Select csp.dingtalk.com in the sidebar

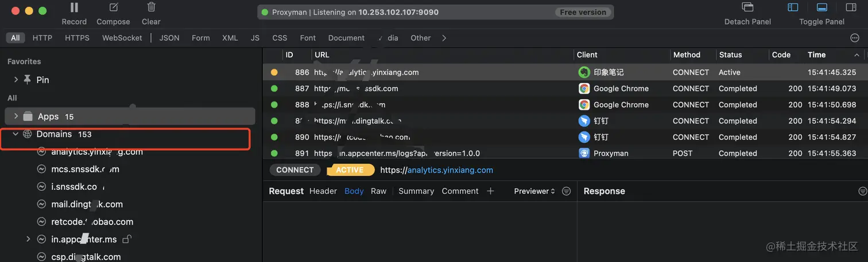(86, 257)
